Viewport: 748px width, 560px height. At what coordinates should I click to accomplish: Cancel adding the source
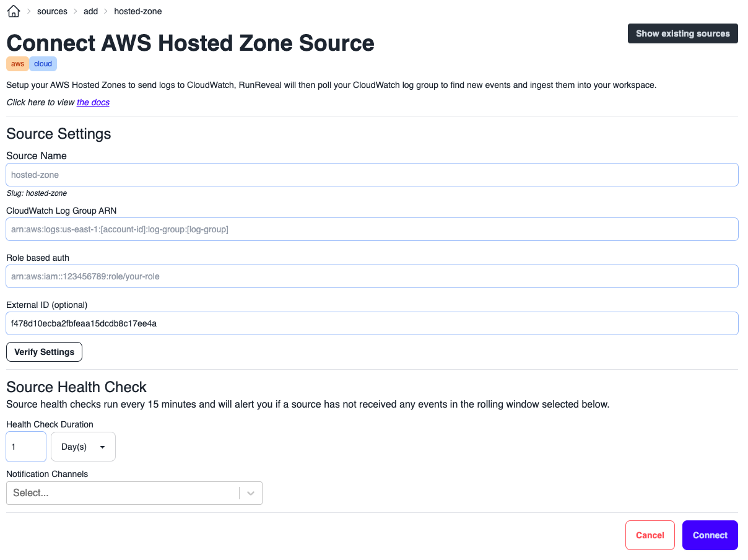pyautogui.click(x=650, y=535)
